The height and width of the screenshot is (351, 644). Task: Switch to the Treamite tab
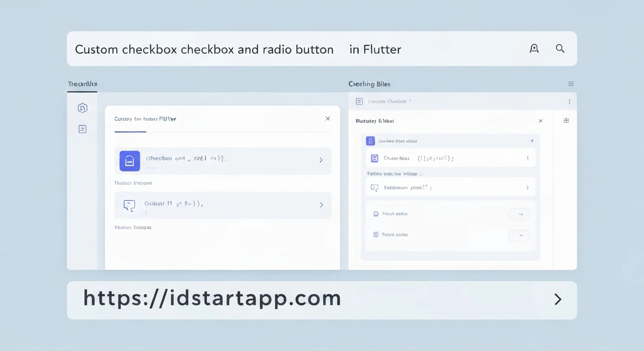pyautogui.click(x=82, y=84)
